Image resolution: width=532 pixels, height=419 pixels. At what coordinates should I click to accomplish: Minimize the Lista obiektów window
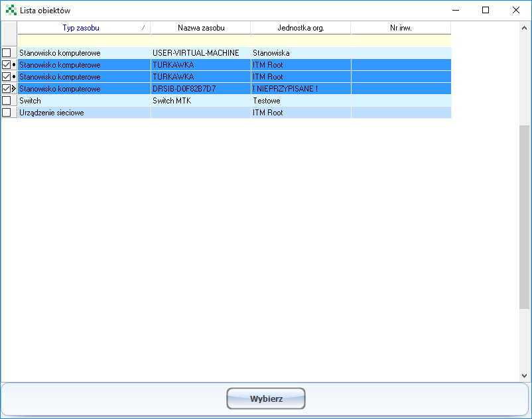[456, 10]
